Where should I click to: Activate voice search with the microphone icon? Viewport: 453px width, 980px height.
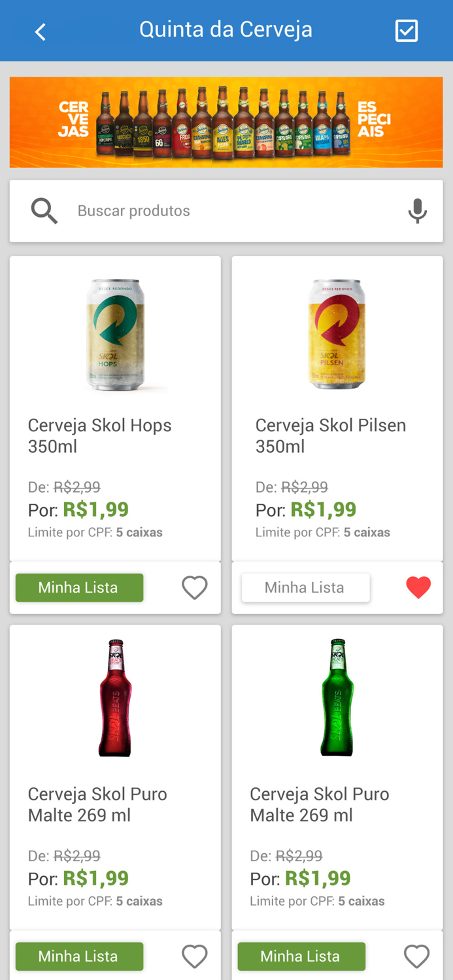tap(417, 210)
